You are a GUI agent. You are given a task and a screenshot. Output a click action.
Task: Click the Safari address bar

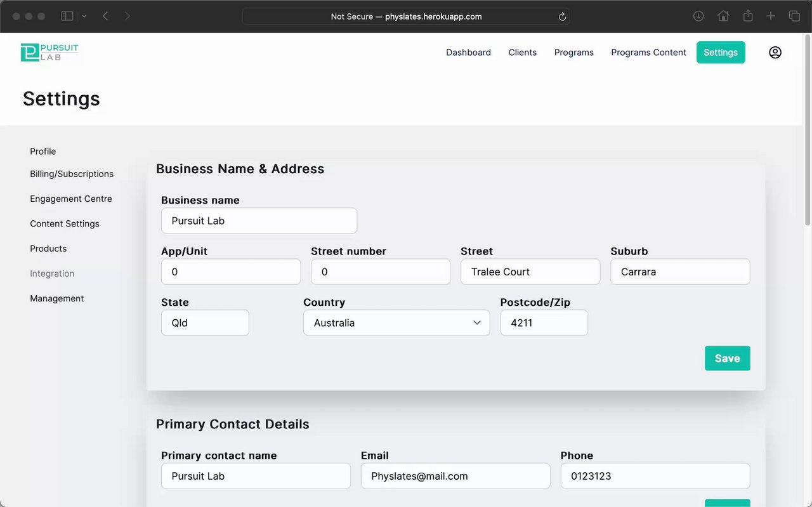(x=406, y=16)
